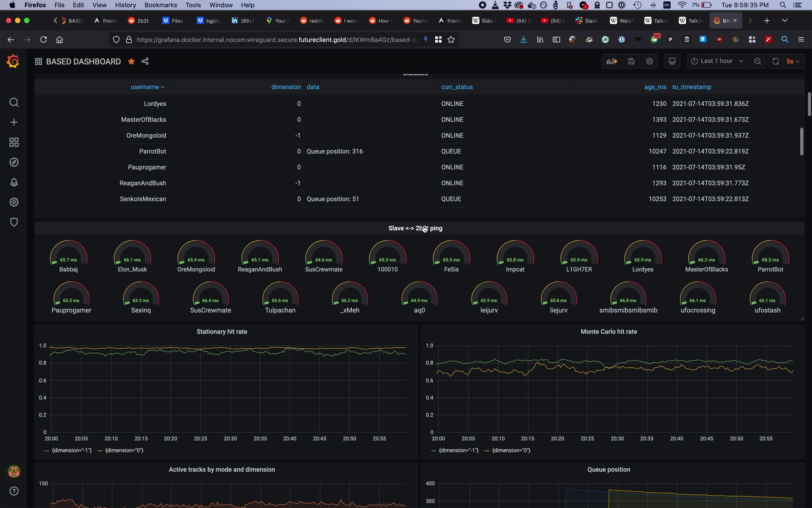Viewport: 812px width, 508px height.
Task: Open the Help question mark icon
Action: tap(14, 491)
